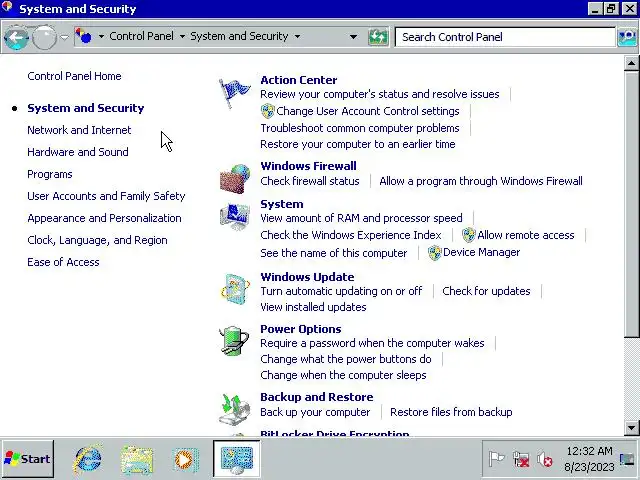Select System and Security in sidebar
The width and height of the screenshot is (640, 480).
[x=86, y=108]
